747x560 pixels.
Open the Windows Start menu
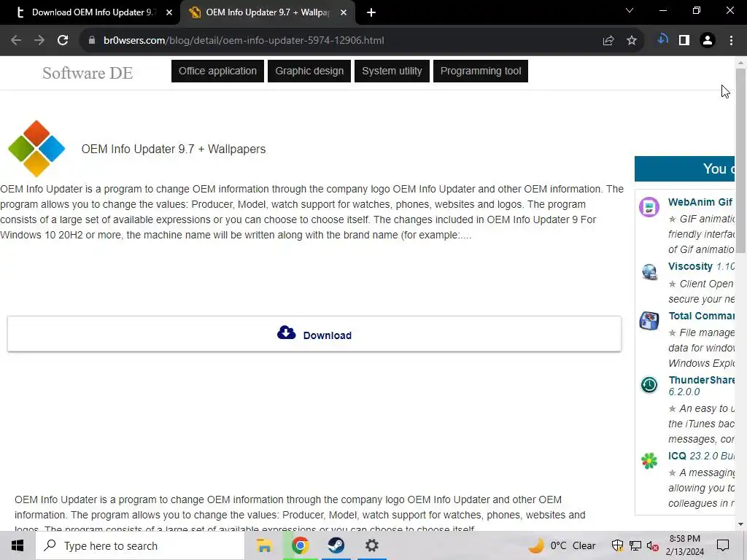[x=18, y=545]
